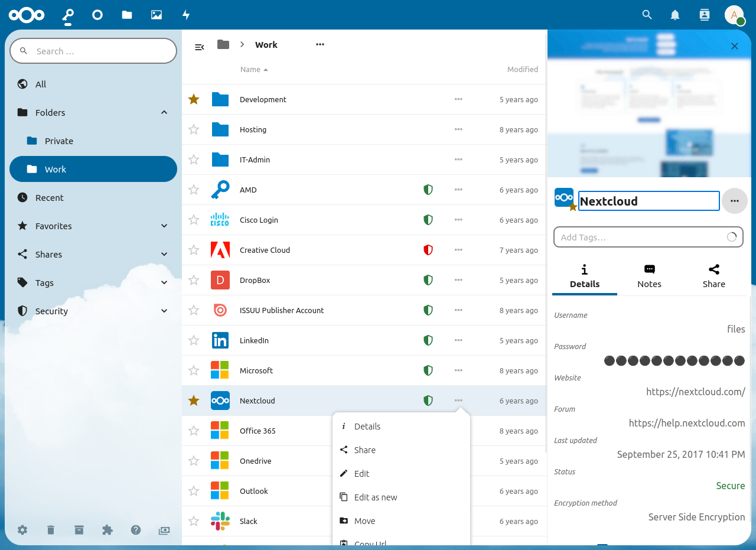This screenshot has width=756, height=550.
Task: Click the Creative Cloud red security shield
Action: click(x=428, y=250)
